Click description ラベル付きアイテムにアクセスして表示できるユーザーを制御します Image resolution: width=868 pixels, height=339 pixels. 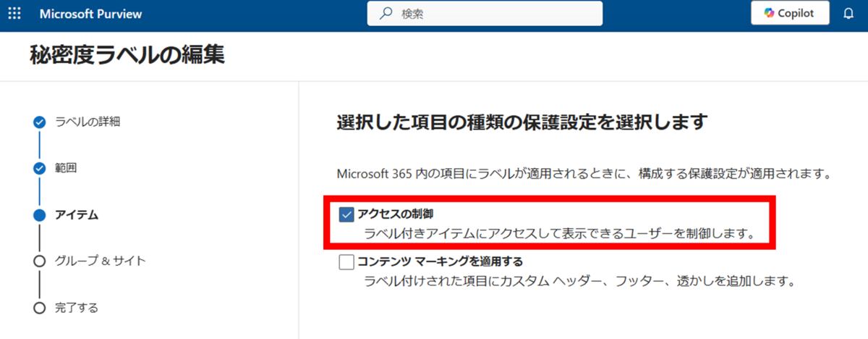(560, 234)
